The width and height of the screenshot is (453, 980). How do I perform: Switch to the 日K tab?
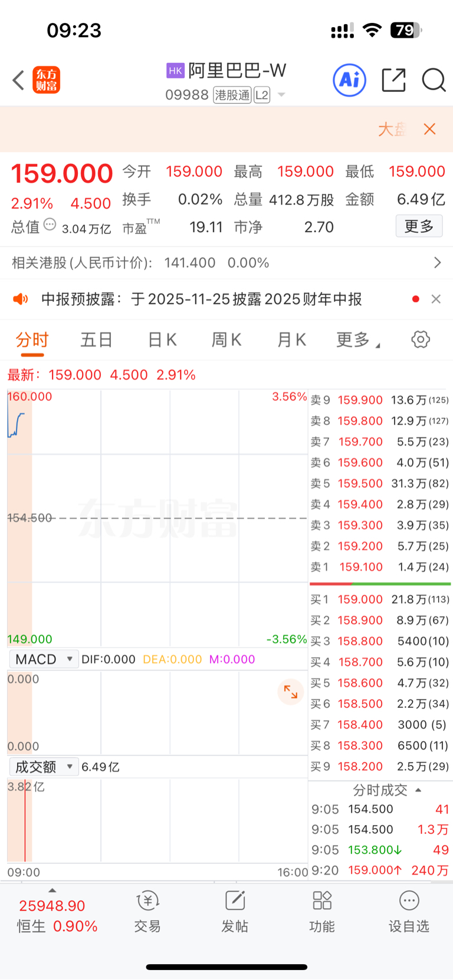click(162, 340)
